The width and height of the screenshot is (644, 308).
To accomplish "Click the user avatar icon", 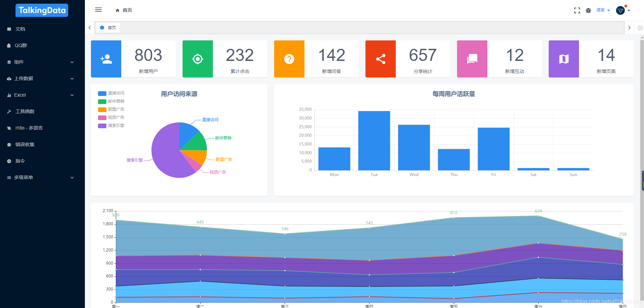I will tap(620, 10).
